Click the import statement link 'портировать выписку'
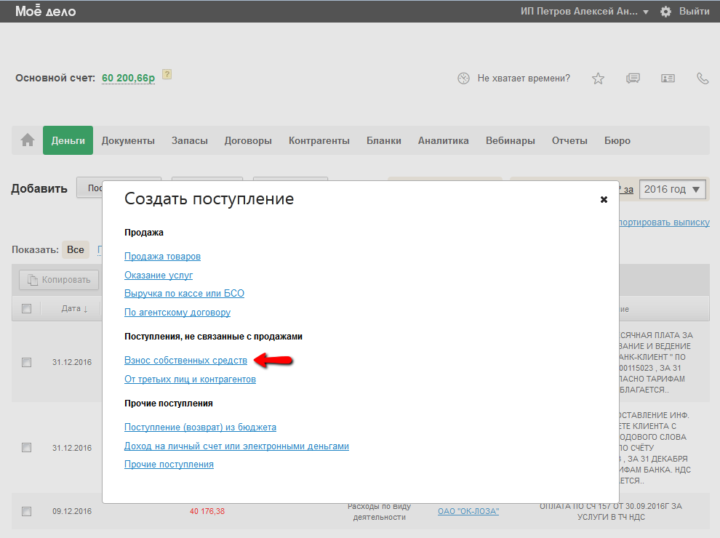This screenshot has height=538, width=720. coord(664,222)
